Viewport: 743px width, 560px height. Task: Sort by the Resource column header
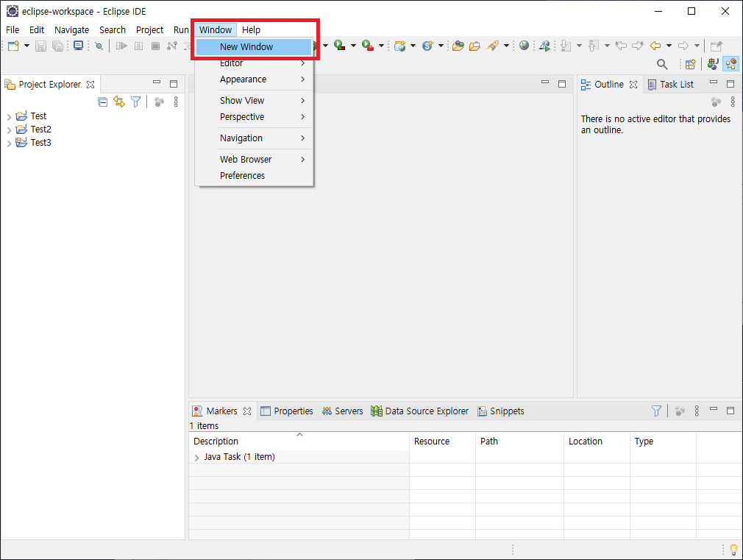[x=442, y=441]
